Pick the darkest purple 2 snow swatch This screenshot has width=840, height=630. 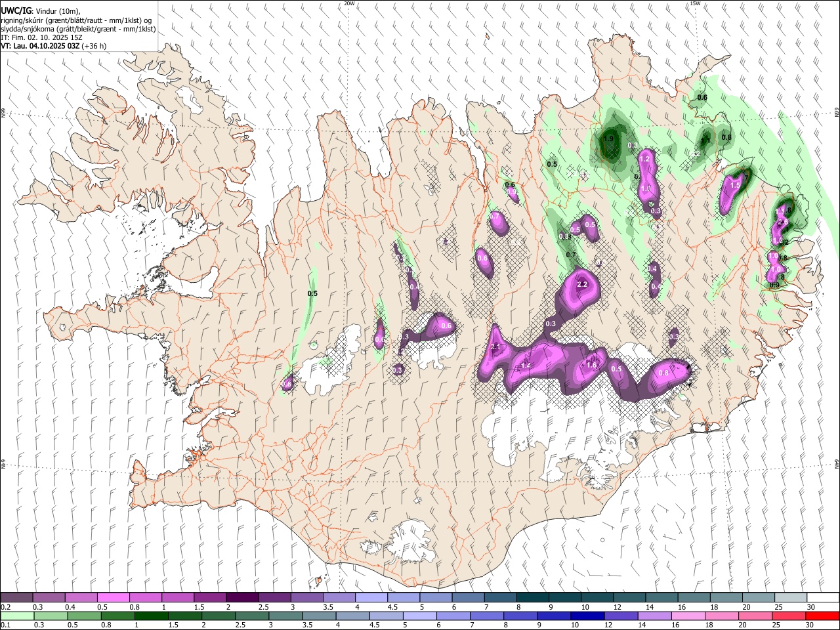[241, 598]
